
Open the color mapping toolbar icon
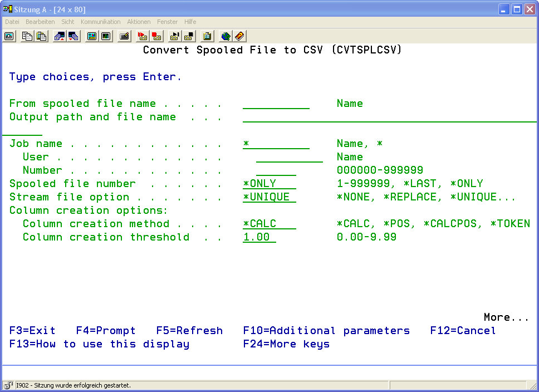coord(91,36)
